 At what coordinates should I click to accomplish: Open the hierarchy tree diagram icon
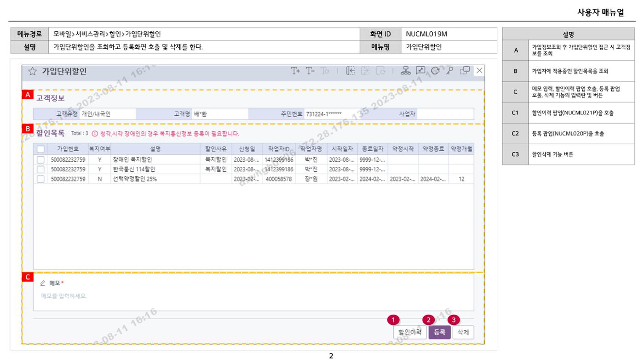coord(406,71)
